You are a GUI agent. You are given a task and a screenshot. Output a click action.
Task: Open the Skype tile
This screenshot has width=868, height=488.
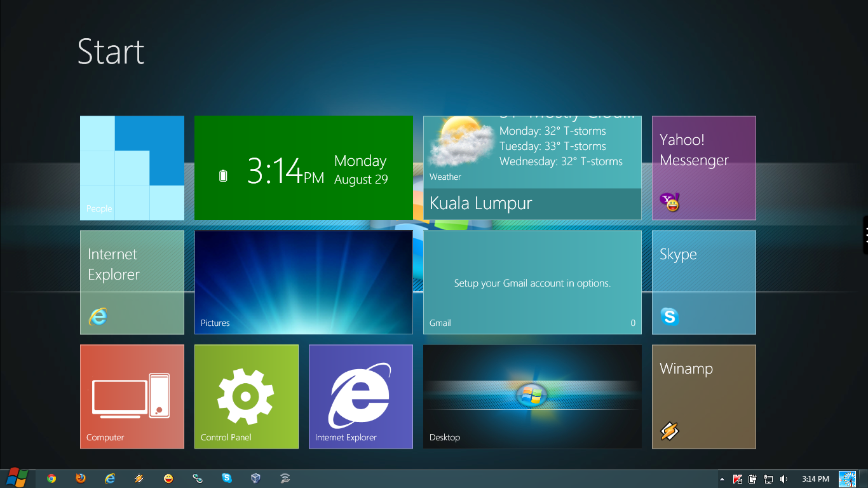click(x=703, y=282)
